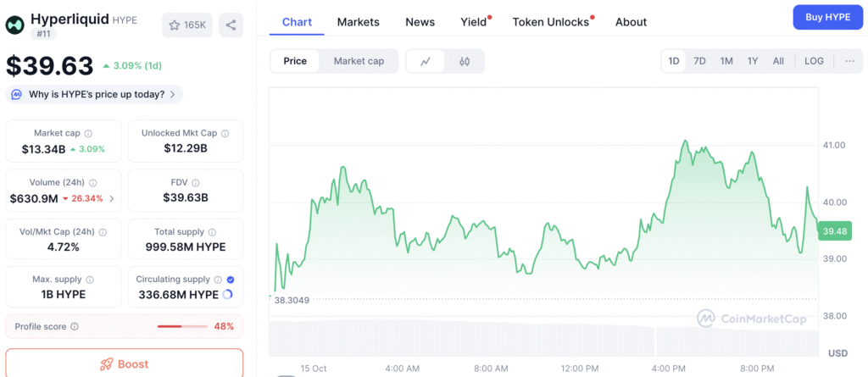Select the 7D time range

[x=699, y=61]
